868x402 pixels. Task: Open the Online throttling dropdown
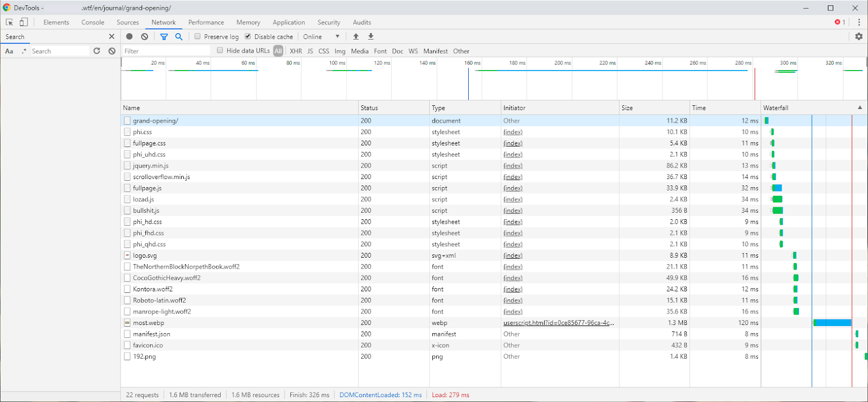(x=321, y=36)
